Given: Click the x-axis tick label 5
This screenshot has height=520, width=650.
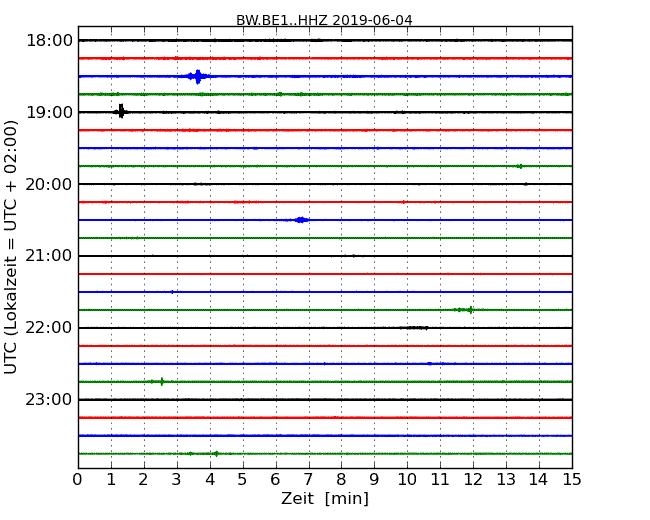Looking at the screenshot, I should tap(242, 480).
